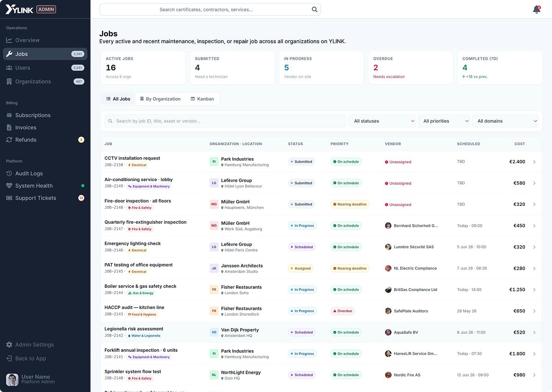Viewport: 552px width, 392px height.
Task: Focus the top search certificates field
Action: pos(210,10)
